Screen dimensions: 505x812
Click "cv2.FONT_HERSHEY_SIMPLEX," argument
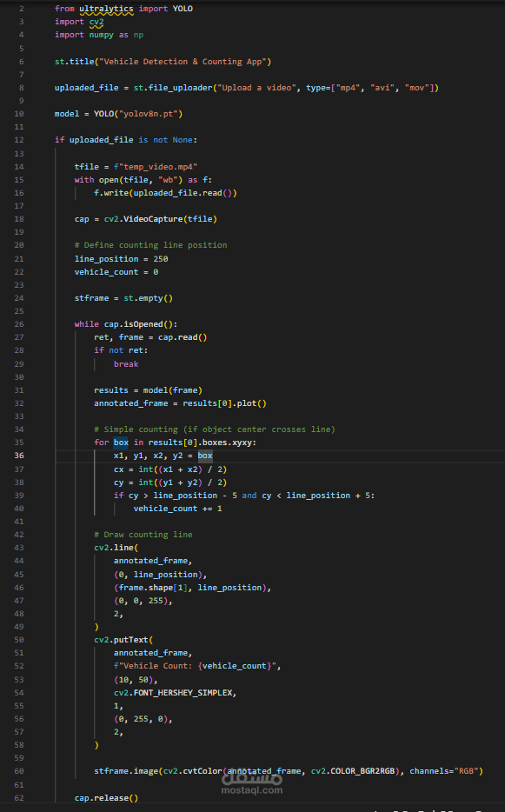175,693
